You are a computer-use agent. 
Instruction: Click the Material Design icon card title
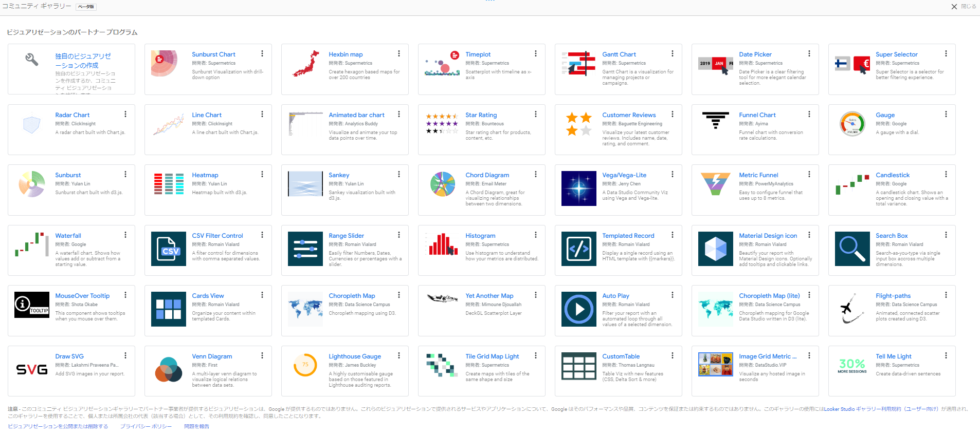pos(768,236)
